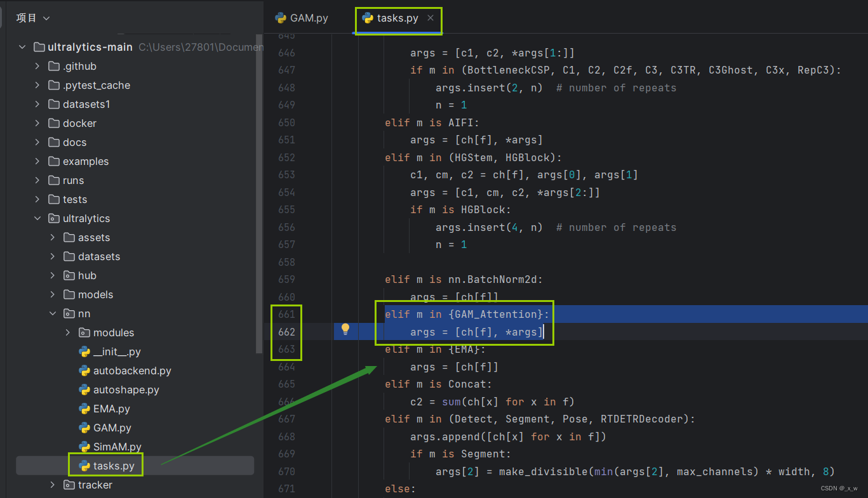Expand the .github folder
The height and width of the screenshot is (498, 868).
(x=37, y=66)
